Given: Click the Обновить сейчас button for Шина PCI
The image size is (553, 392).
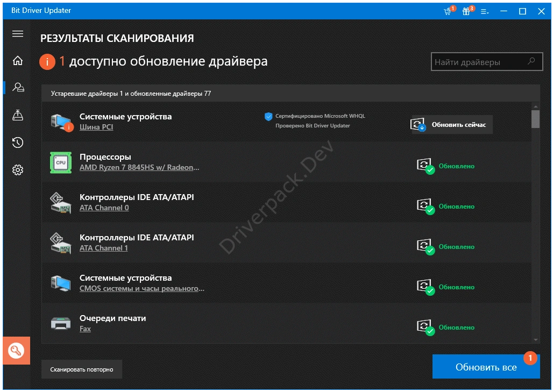Looking at the screenshot, I should click(x=452, y=124).
